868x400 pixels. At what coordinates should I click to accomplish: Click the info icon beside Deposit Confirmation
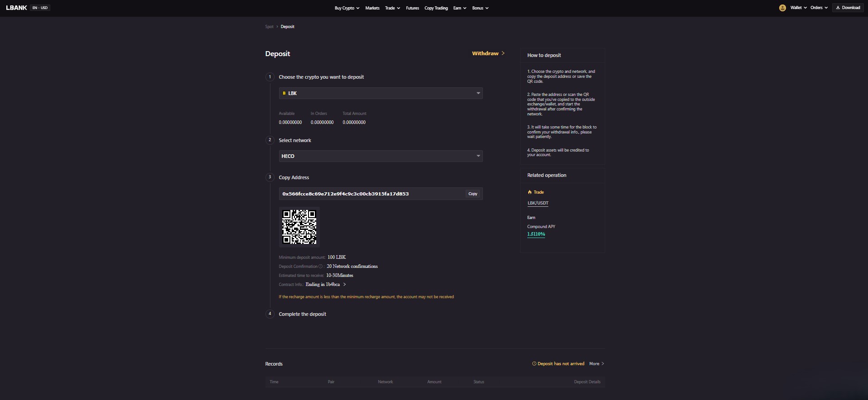pyautogui.click(x=320, y=267)
